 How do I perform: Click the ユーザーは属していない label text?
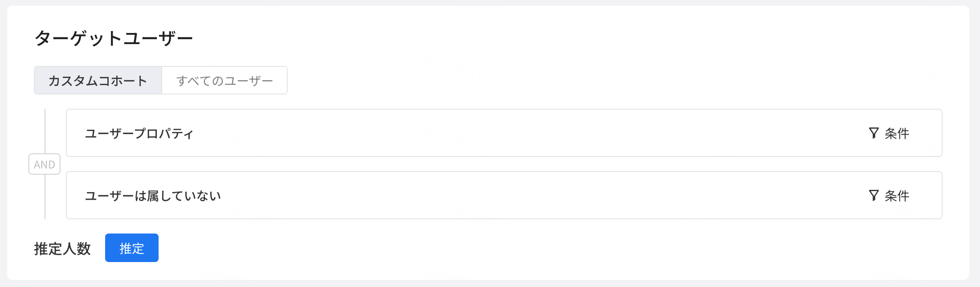coord(153,196)
